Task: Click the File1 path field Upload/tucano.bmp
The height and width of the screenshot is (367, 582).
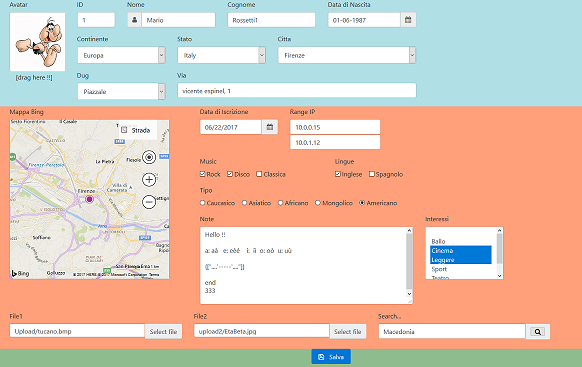Action: 77,331
